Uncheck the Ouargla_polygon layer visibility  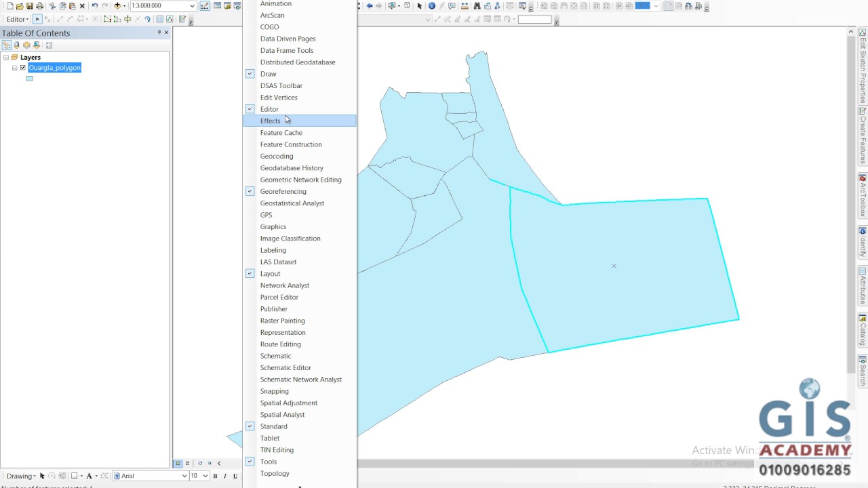(x=23, y=68)
